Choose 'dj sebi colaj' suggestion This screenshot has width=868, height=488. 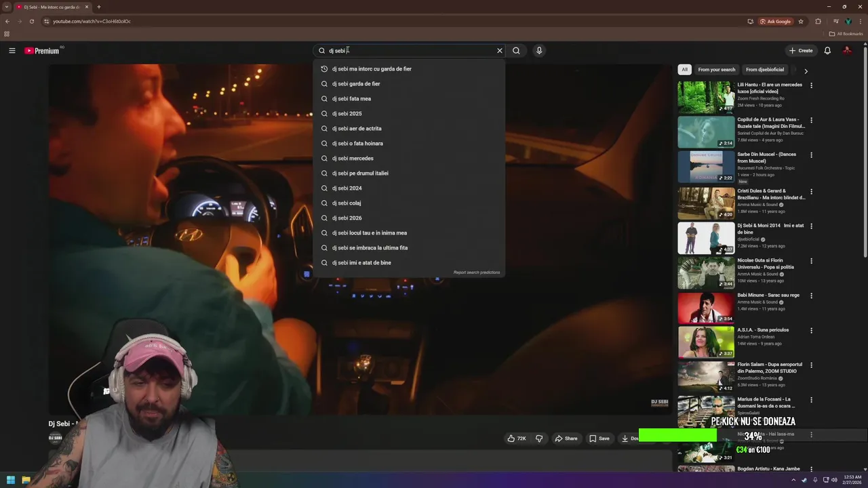[409, 203]
